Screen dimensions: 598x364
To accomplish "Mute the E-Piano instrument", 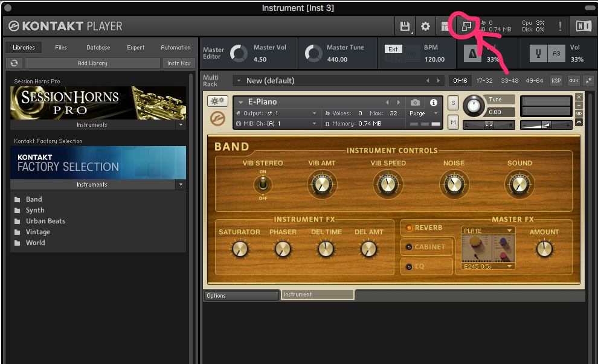I will point(453,123).
